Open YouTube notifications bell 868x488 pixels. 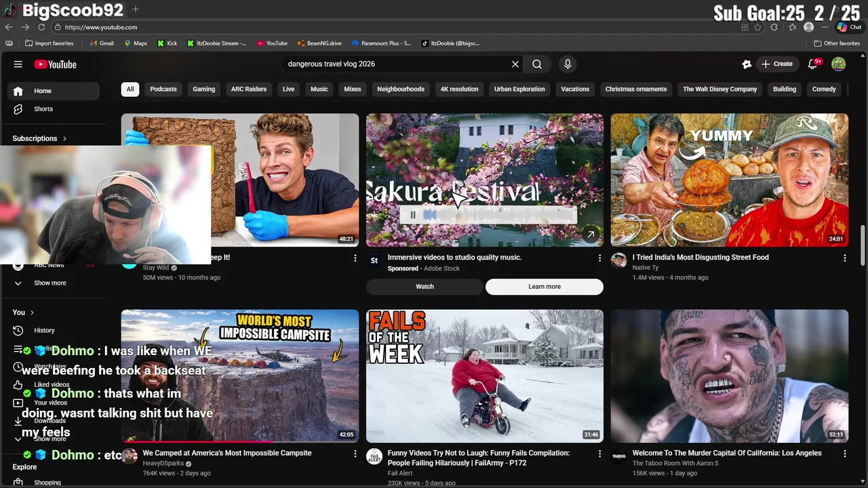click(813, 64)
